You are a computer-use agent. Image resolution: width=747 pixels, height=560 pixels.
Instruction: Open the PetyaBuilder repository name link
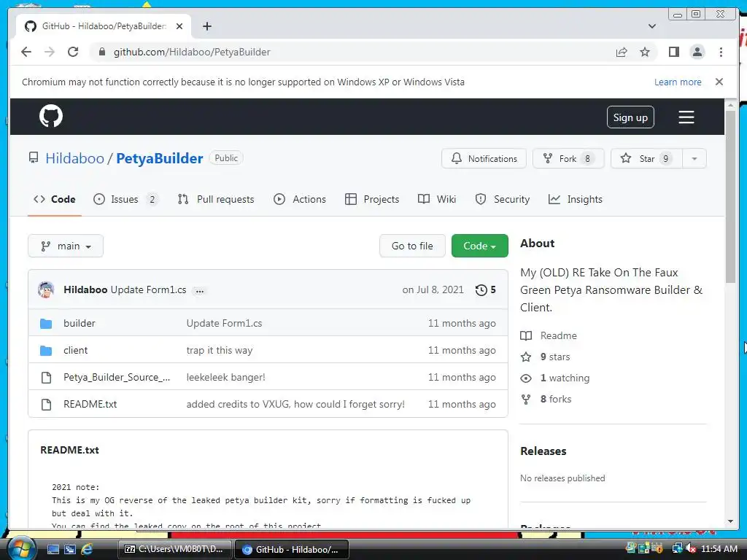[x=159, y=158]
